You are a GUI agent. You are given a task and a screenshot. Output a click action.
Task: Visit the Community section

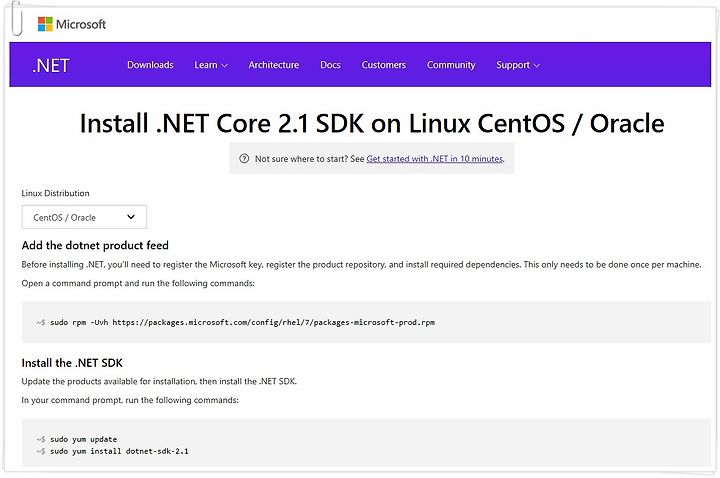[451, 65]
